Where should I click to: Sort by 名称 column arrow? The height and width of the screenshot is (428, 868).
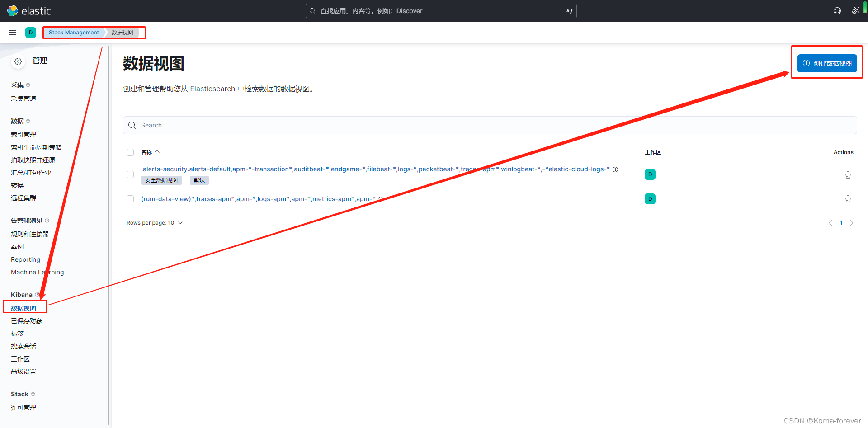[157, 152]
